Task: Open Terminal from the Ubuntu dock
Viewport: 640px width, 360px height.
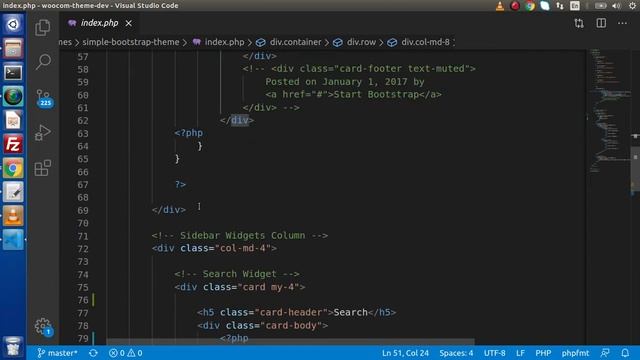Action: pyautogui.click(x=13, y=73)
